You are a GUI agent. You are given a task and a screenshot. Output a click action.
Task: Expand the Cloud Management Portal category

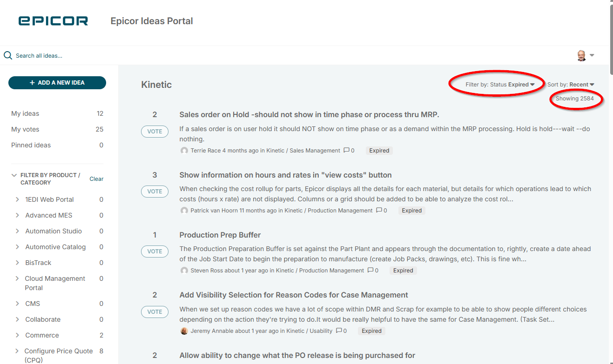[x=17, y=278]
